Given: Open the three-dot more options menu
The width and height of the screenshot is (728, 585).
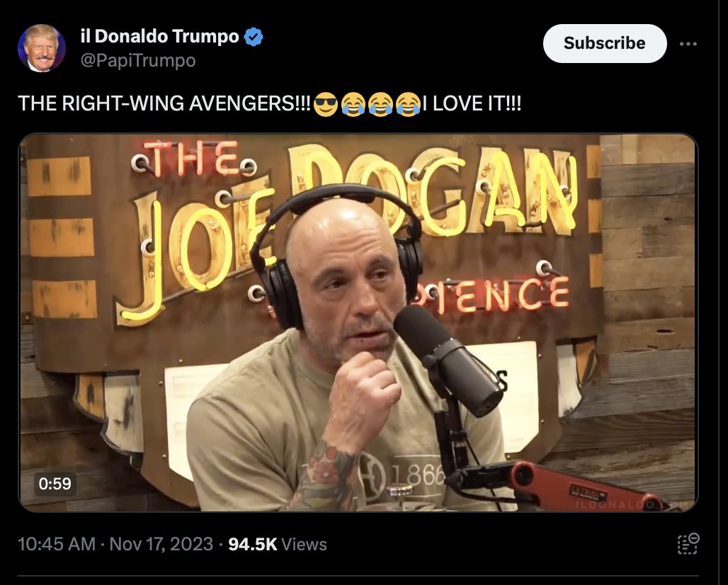Looking at the screenshot, I should point(688,44).
